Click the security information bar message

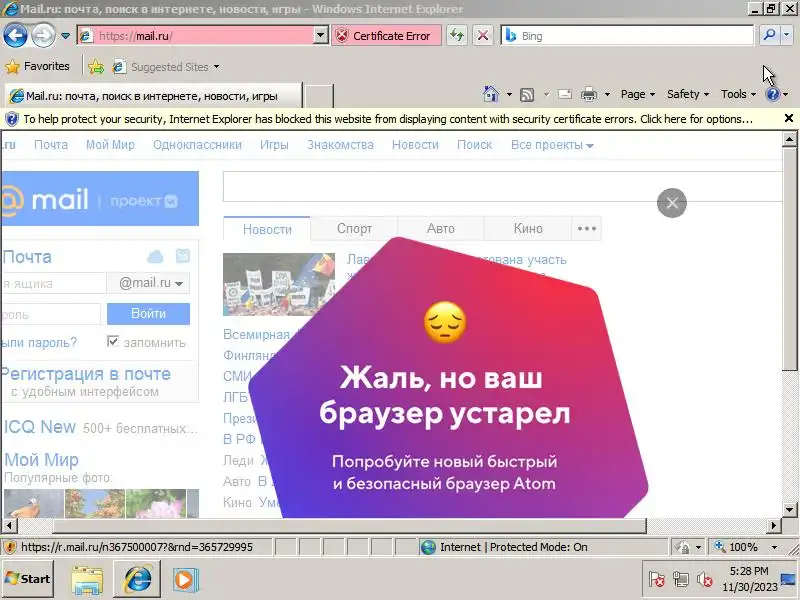pos(388,119)
